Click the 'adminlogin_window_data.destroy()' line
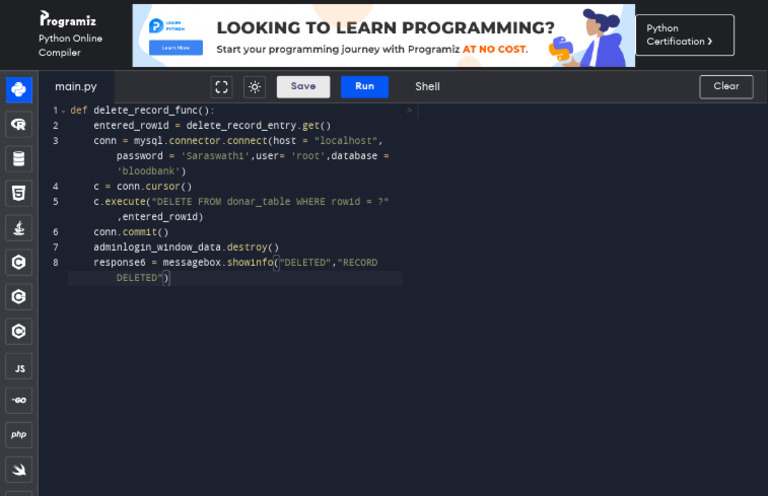This screenshot has width=768, height=496. click(186, 247)
